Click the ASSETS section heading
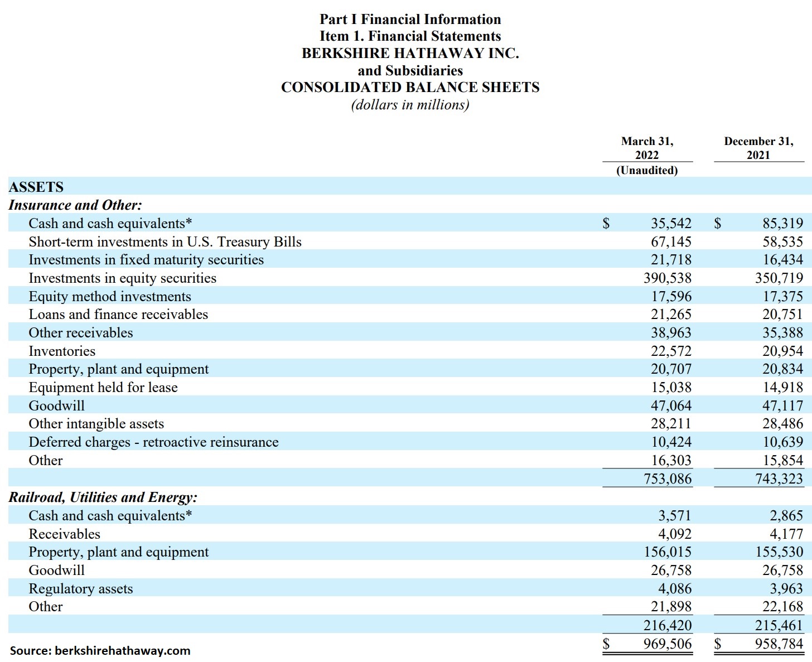 (36, 187)
